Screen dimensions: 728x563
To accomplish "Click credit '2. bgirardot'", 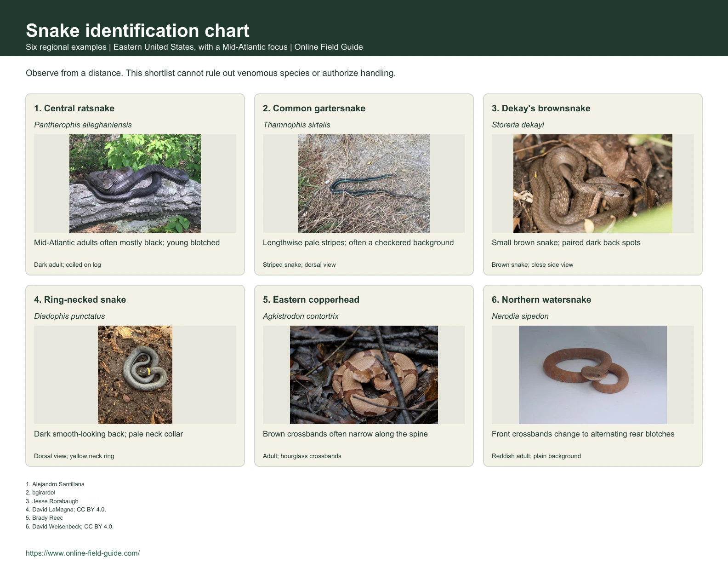I will pos(40,493).
